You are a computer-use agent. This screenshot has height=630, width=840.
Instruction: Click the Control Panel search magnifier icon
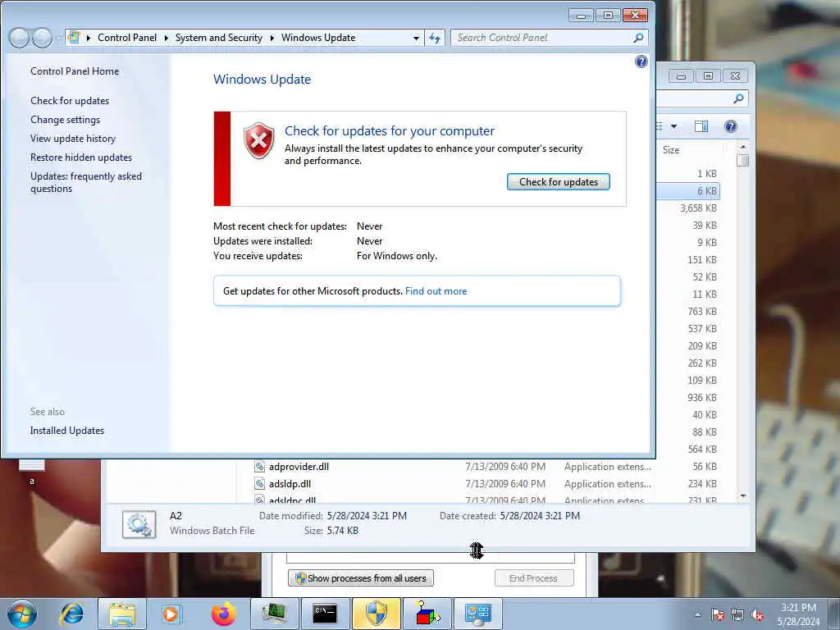click(638, 38)
